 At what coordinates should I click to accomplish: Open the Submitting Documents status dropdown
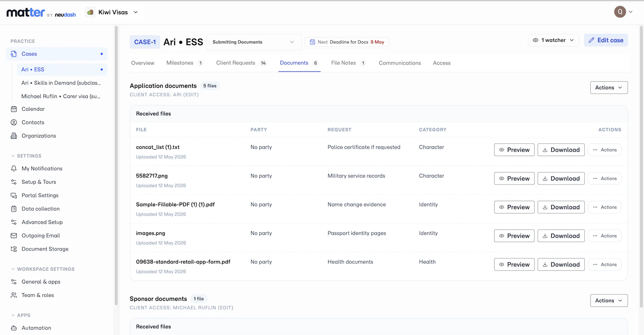pos(254,42)
